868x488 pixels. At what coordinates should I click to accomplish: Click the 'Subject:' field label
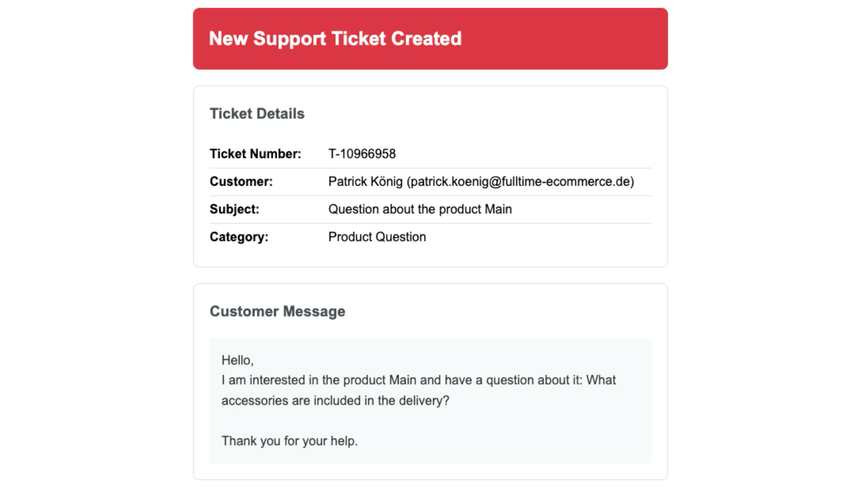(234, 209)
